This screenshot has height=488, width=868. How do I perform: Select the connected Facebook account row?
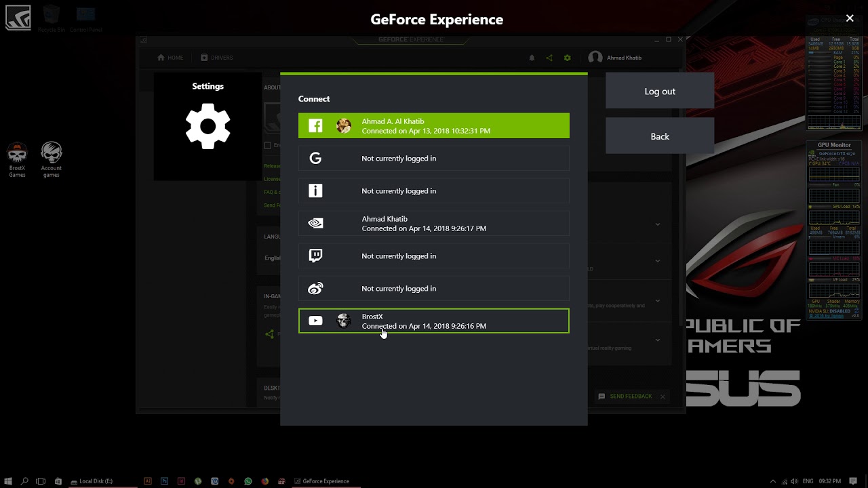click(434, 126)
